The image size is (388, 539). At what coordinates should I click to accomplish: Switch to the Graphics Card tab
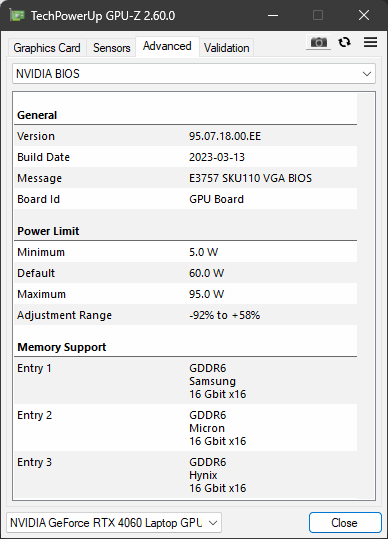(x=47, y=48)
